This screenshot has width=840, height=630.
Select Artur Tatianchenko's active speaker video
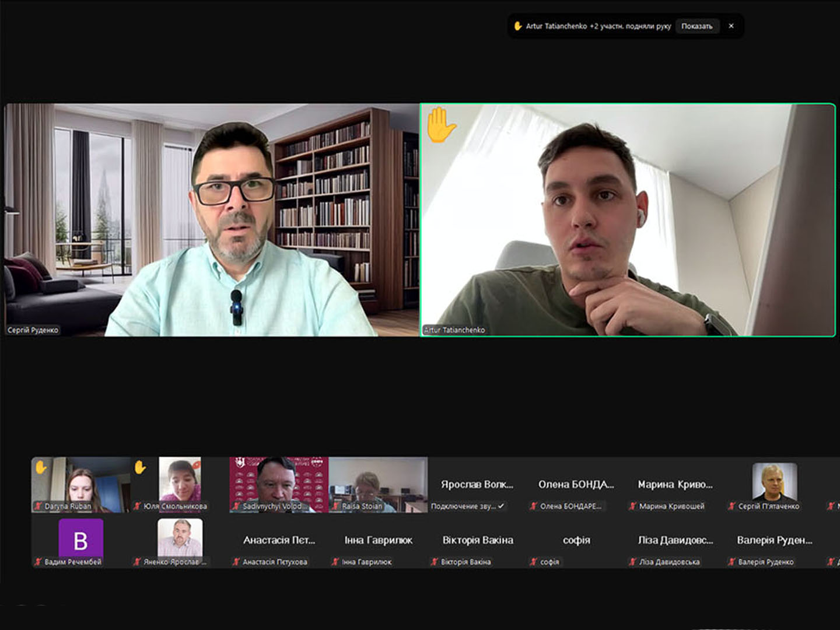[x=628, y=220]
